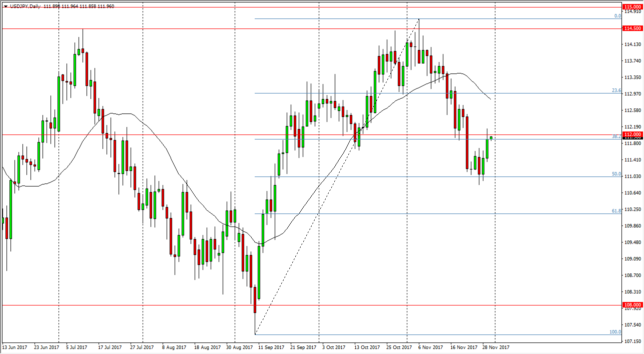Image resolution: width=644 pixels, height=354 pixels.
Task: Click the 13 Jun 2017 date label
Action: [15, 346]
